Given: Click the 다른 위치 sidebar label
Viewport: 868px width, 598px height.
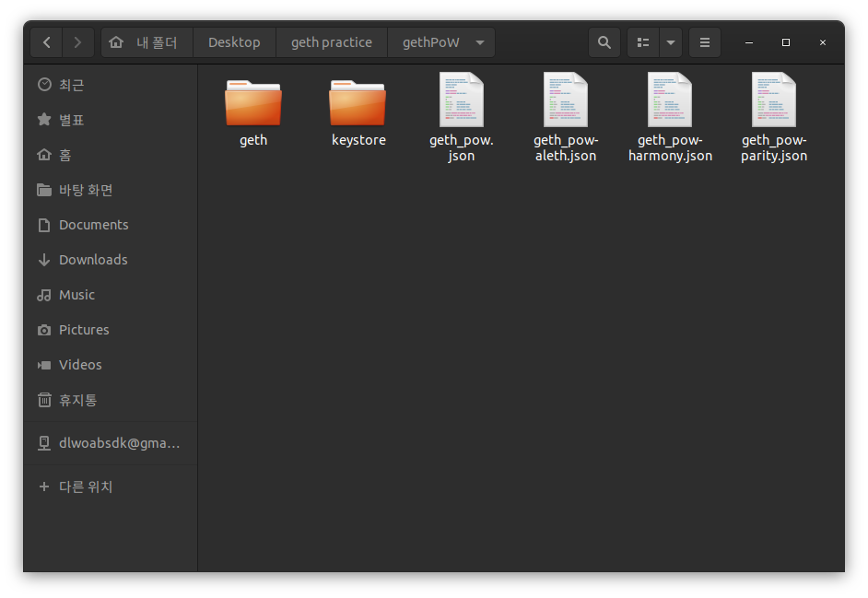Looking at the screenshot, I should click(86, 487).
